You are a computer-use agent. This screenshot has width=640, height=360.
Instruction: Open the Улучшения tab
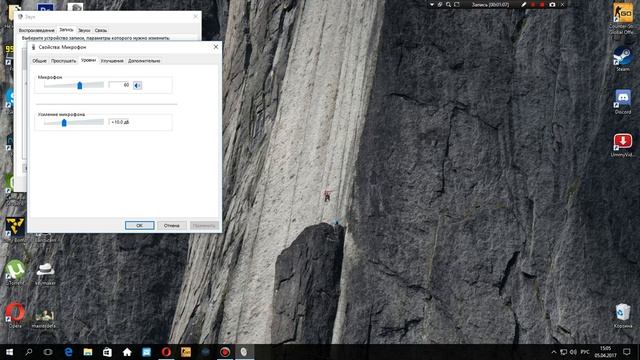click(x=112, y=61)
